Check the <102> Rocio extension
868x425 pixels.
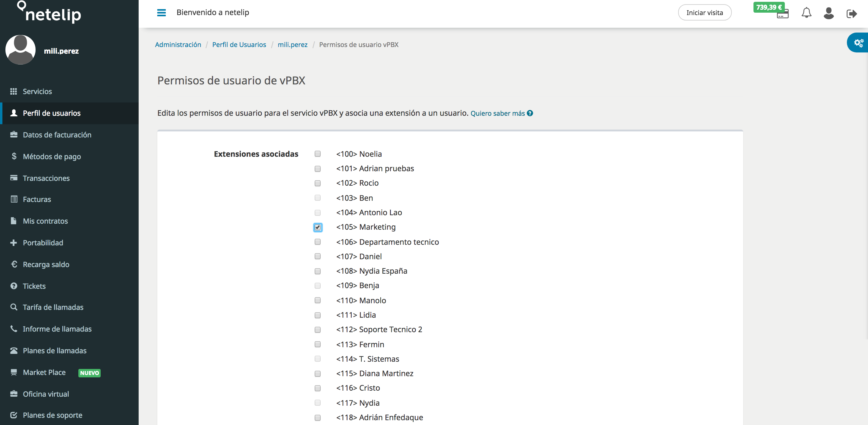point(317,183)
